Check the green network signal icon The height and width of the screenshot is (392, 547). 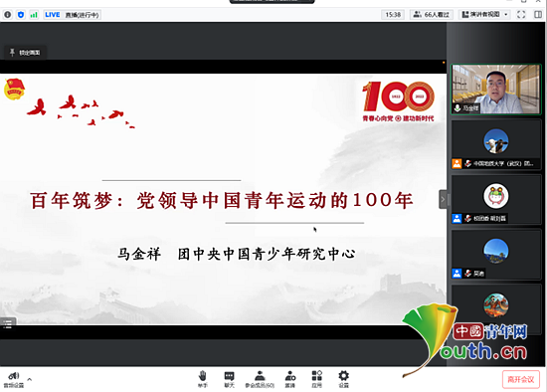pyautogui.click(x=34, y=15)
